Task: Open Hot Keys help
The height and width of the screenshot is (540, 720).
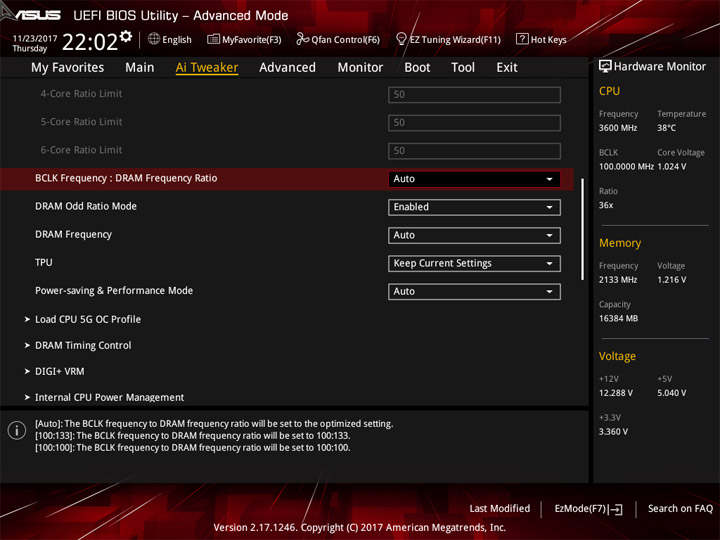Action: click(541, 39)
